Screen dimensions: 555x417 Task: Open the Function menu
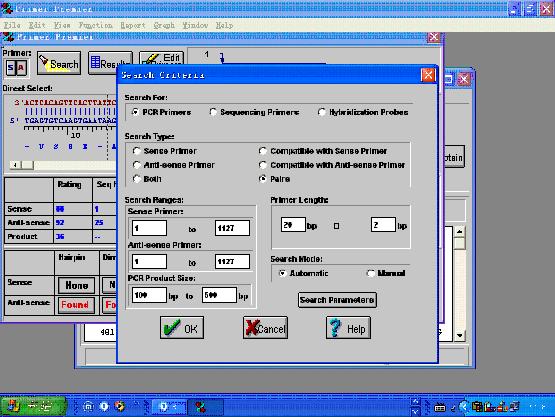click(x=95, y=25)
